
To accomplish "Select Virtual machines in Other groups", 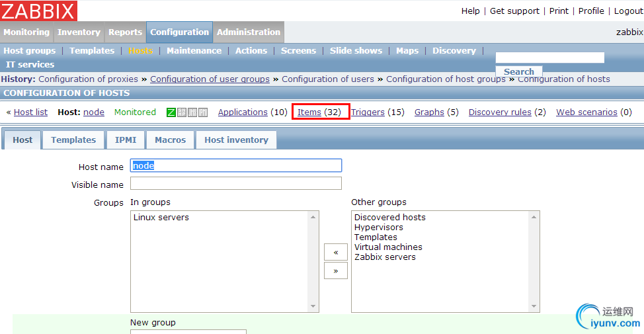I will pos(388,247).
